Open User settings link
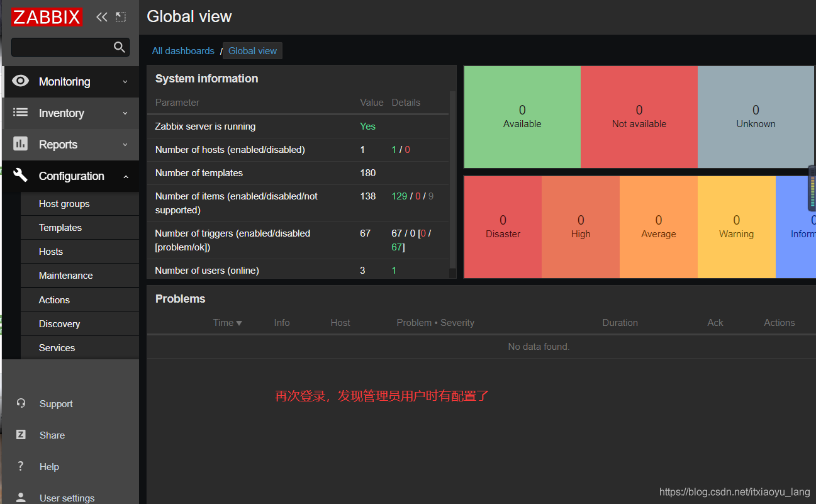Image resolution: width=816 pixels, height=504 pixels. click(x=67, y=498)
